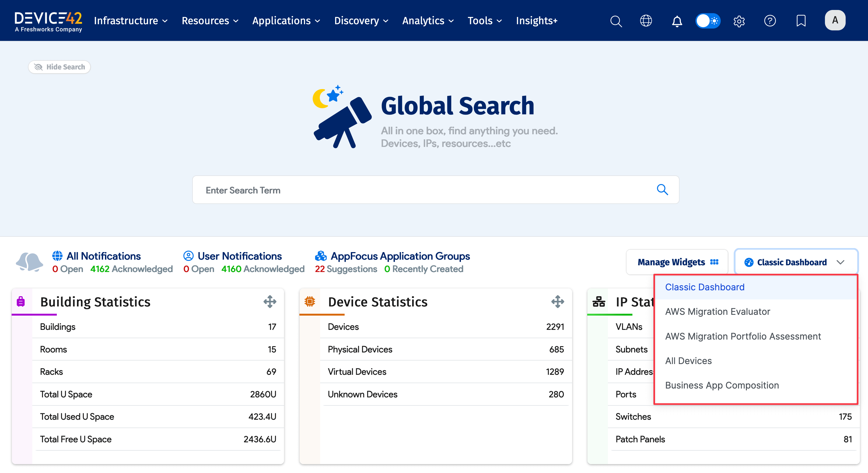This screenshot has width=868, height=473.
Task: Open the help question-mark icon
Action: click(x=770, y=20)
